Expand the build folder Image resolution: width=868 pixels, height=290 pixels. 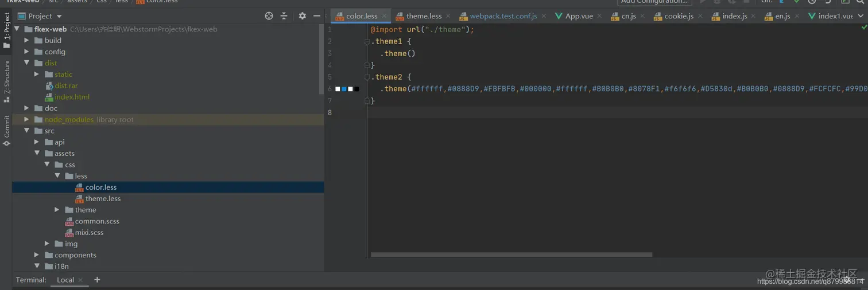[27, 41]
